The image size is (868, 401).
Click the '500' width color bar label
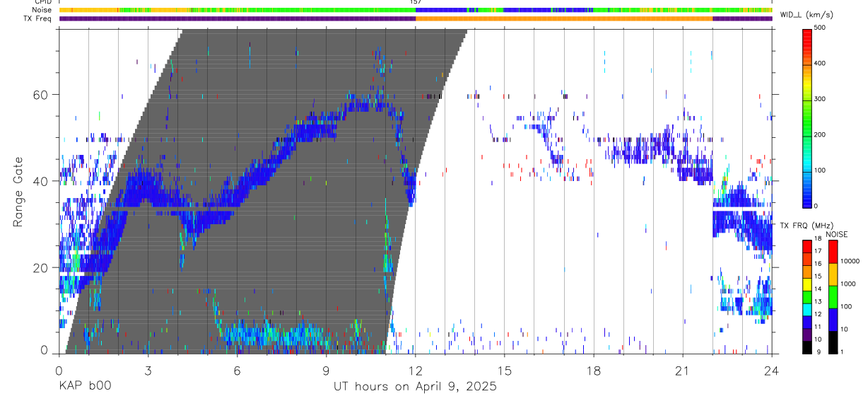820,28
